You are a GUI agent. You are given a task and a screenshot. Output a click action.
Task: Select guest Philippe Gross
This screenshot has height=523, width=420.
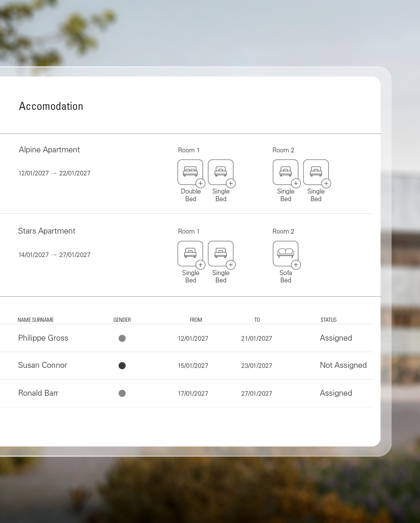click(43, 338)
